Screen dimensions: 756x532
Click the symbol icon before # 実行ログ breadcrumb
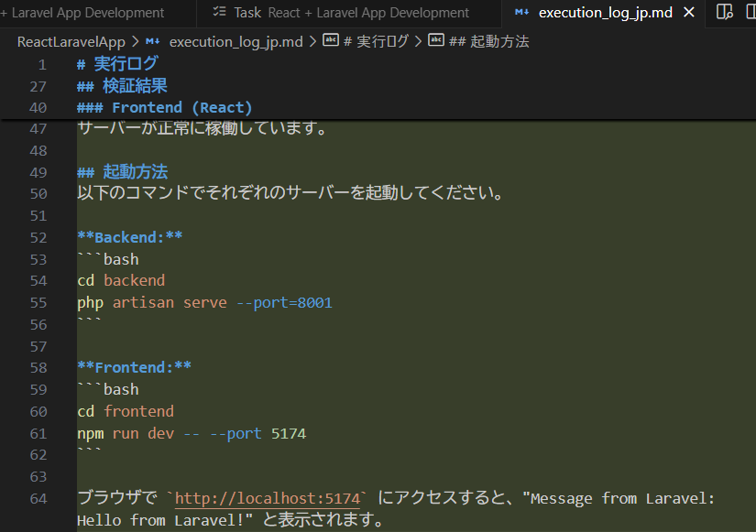[331, 40]
